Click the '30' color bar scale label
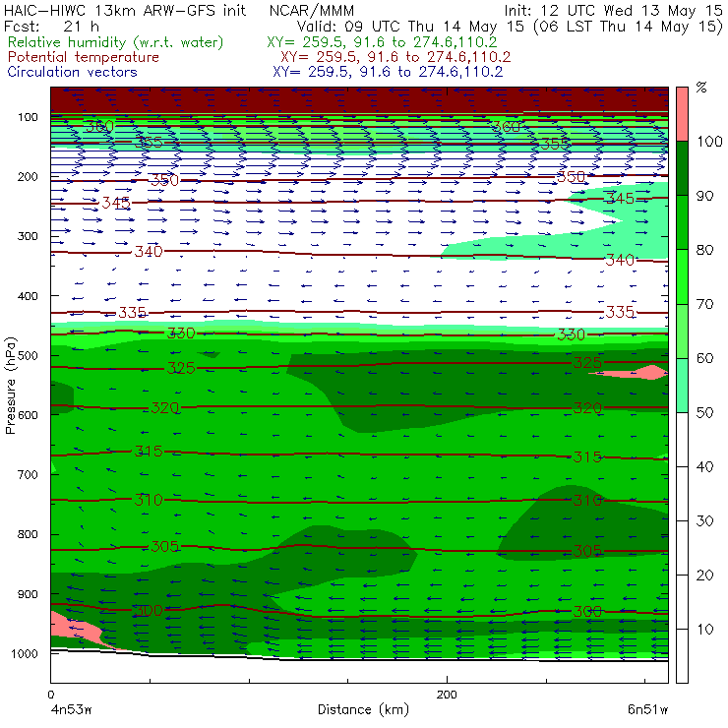This screenshot has height=728, width=728. point(704,521)
